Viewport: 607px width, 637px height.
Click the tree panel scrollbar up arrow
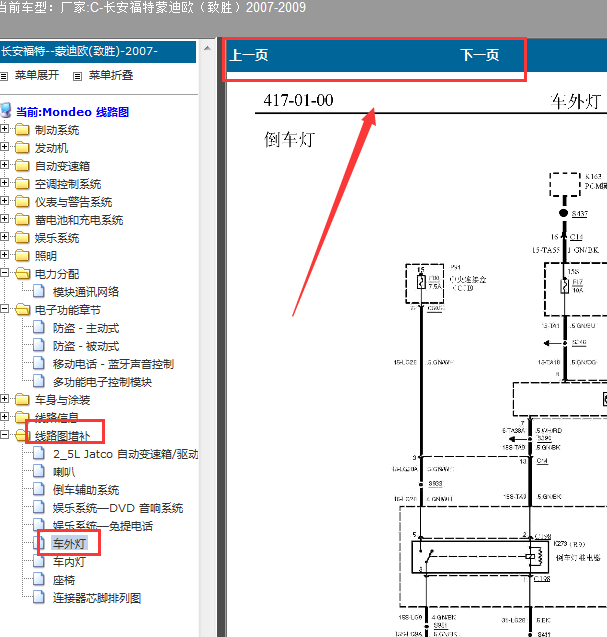point(207,48)
